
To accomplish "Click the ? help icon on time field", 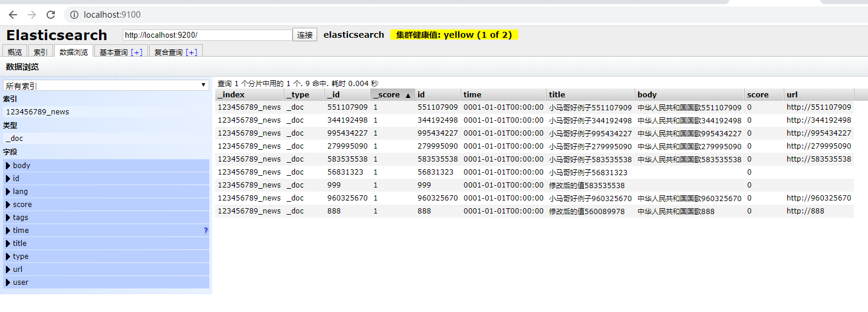I will click(x=206, y=231).
